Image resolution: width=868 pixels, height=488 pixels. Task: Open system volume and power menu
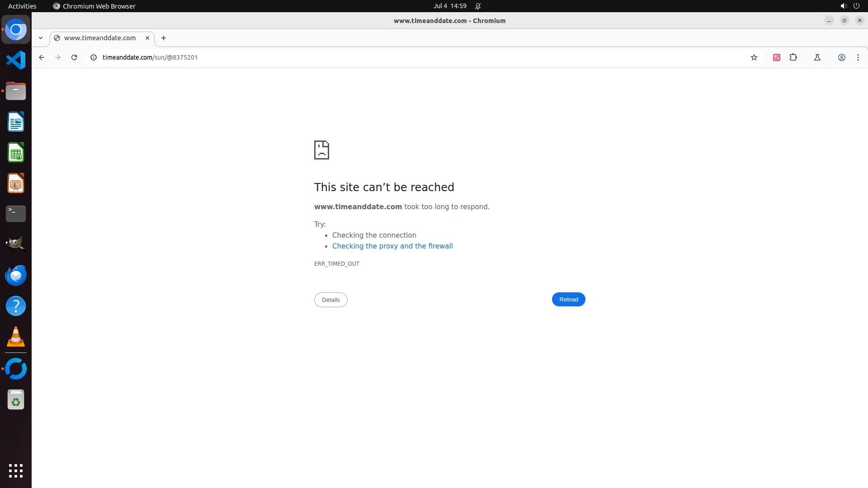pyautogui.click(x=849, y=6)
